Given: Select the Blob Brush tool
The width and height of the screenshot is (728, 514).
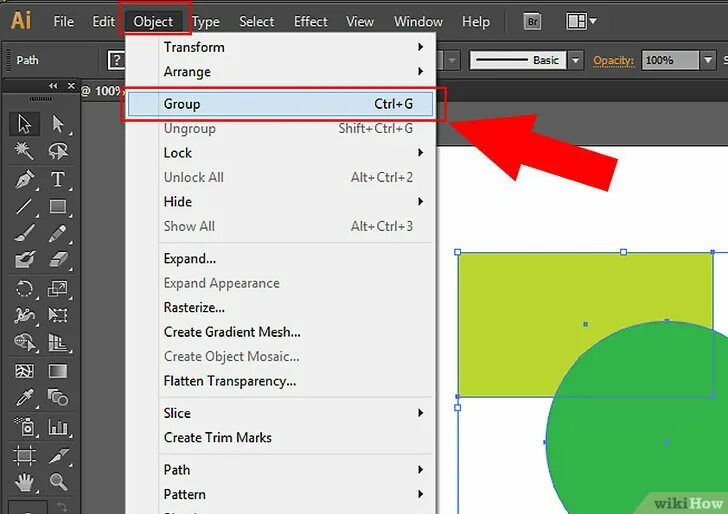Looking at the screenshot, I should [24, 260].
